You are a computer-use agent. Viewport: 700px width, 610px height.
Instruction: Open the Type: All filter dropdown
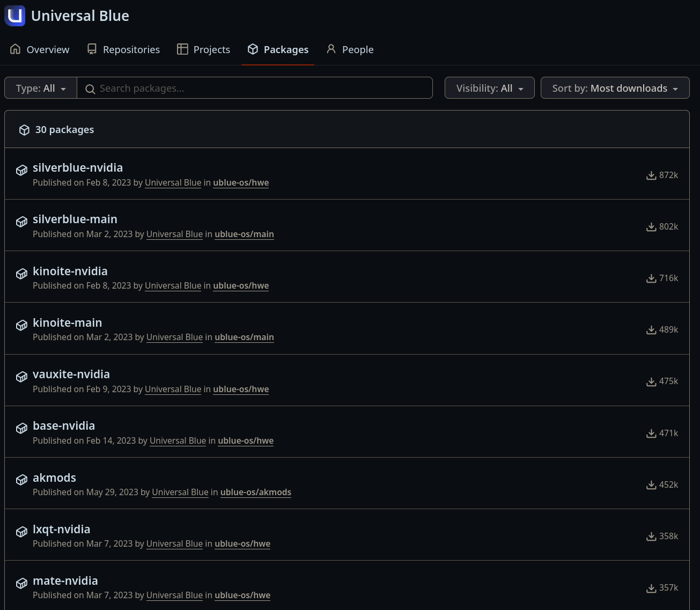tap(41, 88)
